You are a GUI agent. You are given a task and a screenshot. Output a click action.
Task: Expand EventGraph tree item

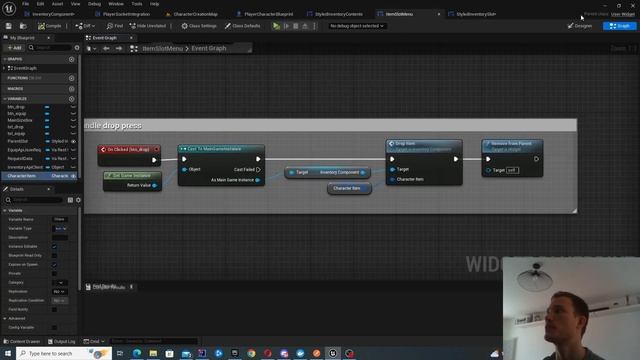[4, 68]
